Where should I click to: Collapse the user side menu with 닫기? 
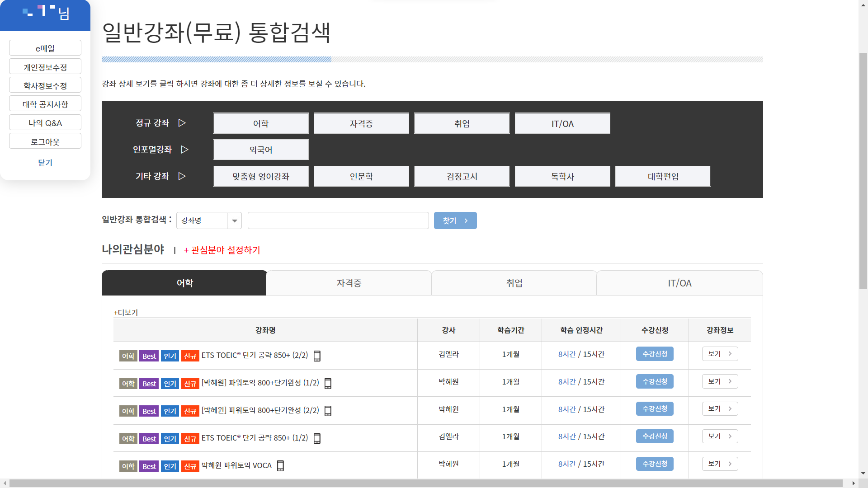coord(45,163)
